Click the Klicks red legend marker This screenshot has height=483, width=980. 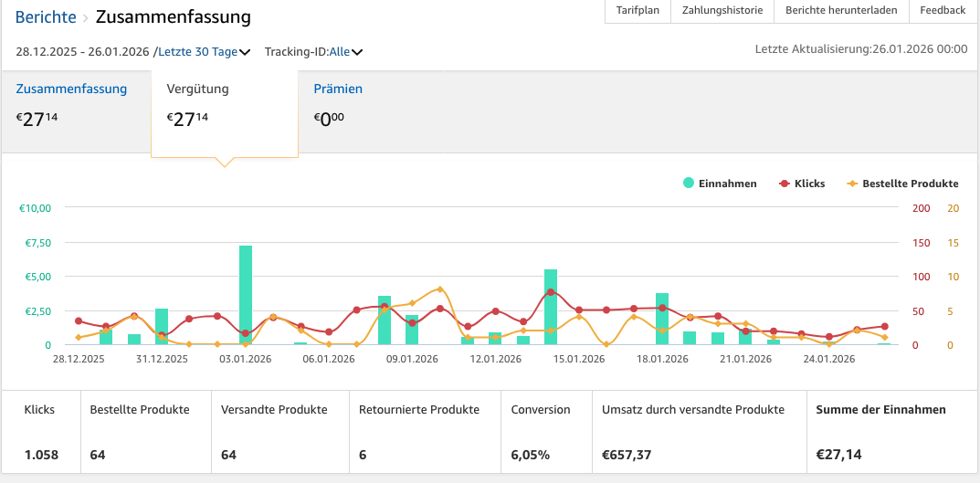[784, 184]
